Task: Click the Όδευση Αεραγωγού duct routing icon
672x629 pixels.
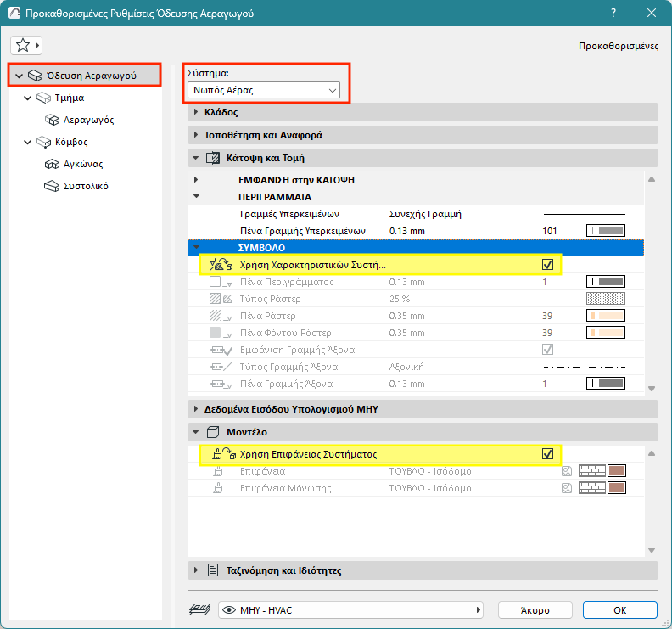Action: 35,76
